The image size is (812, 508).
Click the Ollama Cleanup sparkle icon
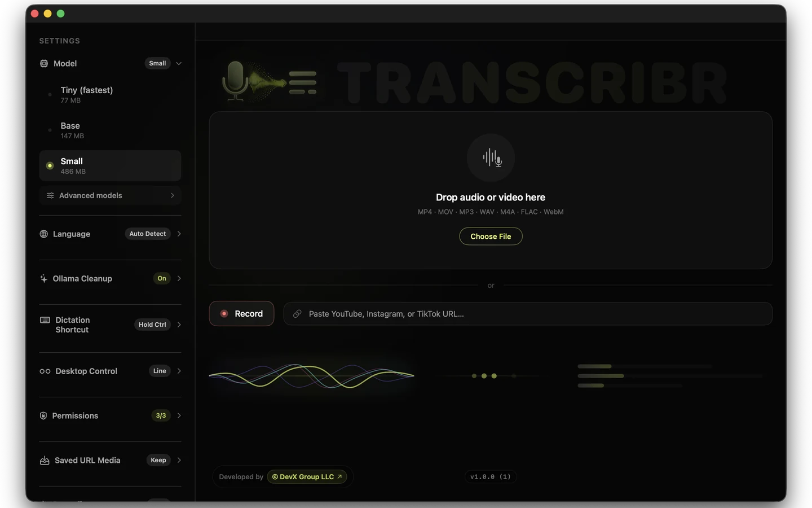[x=44, y=278]
